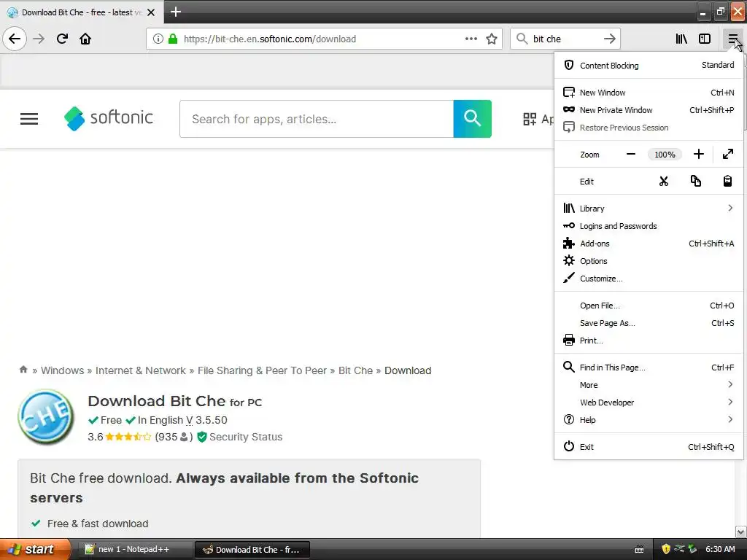Click the Bit Che app logo
This screenshot has width=747, height=560.
tap(46, 417)
